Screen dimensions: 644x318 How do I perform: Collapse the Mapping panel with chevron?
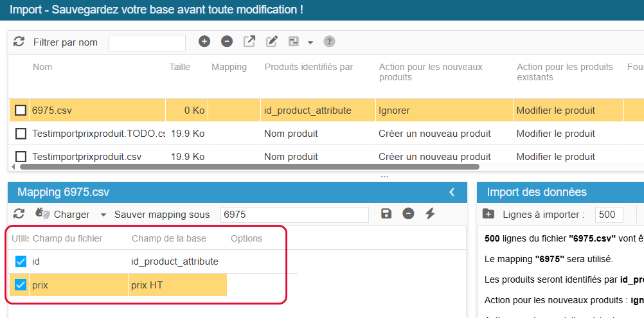(x=452, y=192)
